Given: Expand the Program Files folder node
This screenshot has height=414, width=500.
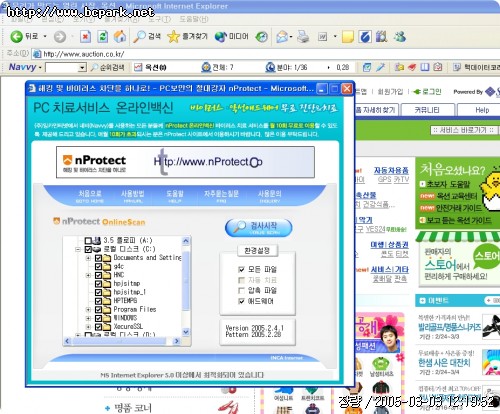Looking at the screenshot, I should (88, 309).
